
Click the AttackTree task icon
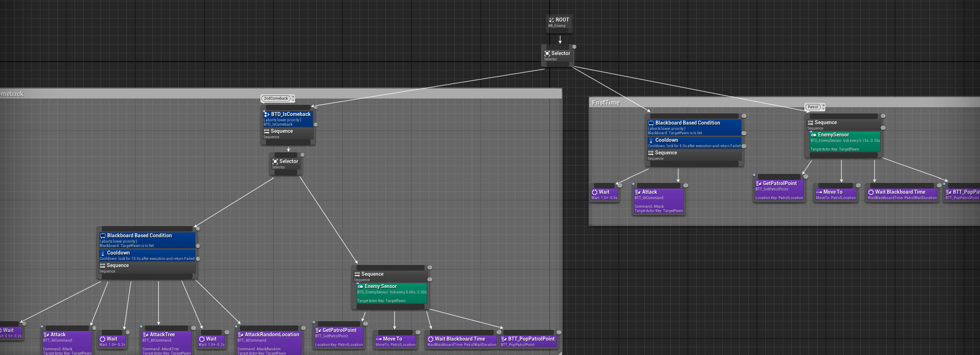[x=145, y=335]
